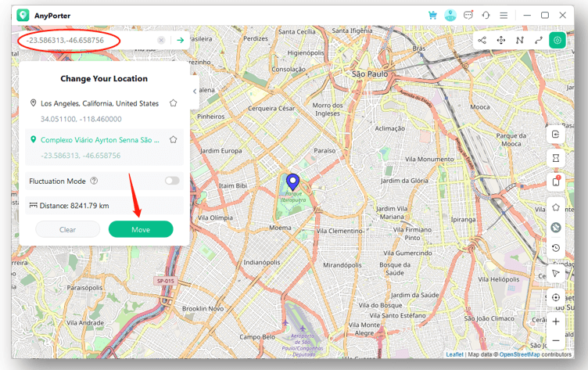
Task: Select Los Angeles, California, United States entry
Action: click(x=100, y=103)
